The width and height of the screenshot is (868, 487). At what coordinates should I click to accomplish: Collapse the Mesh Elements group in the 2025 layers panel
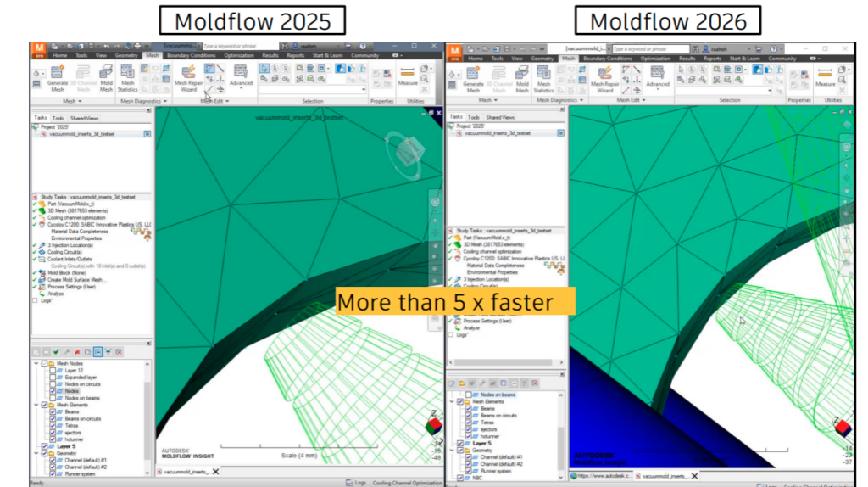pos(36,405)
